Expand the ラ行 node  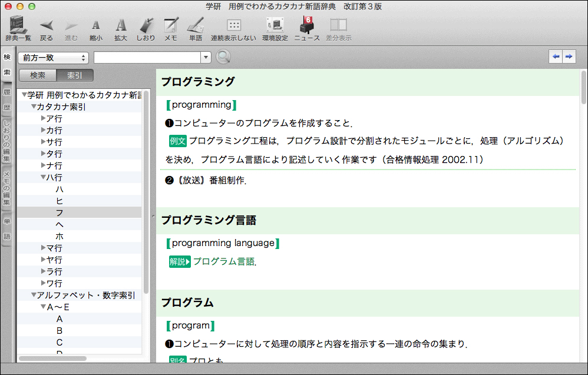[43, 271]
